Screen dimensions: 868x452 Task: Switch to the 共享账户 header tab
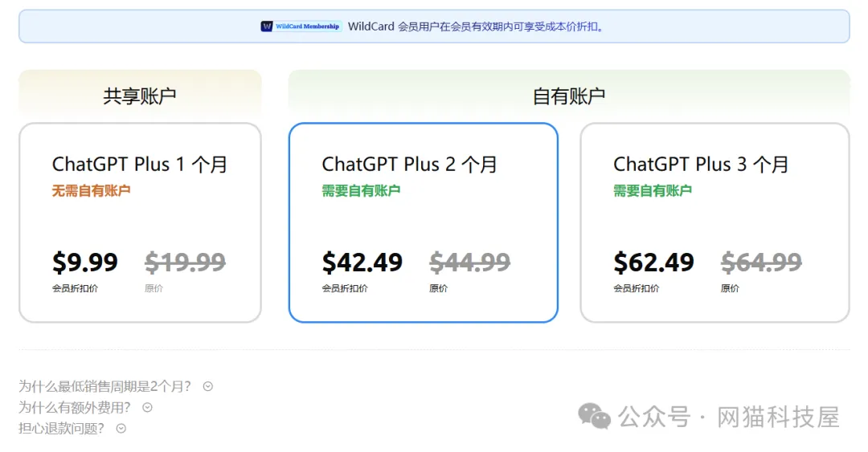(140, 96)
